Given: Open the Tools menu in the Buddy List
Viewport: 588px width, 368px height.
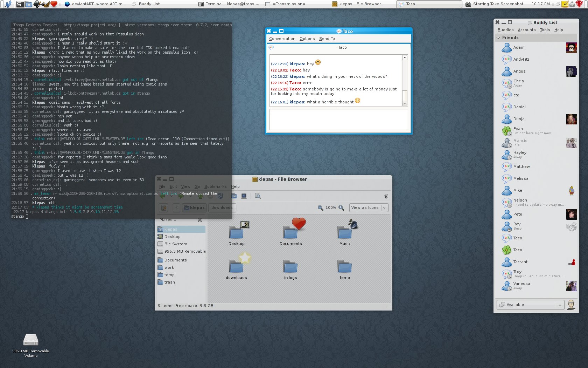Looking at the screenshot, I should point(545,30).
